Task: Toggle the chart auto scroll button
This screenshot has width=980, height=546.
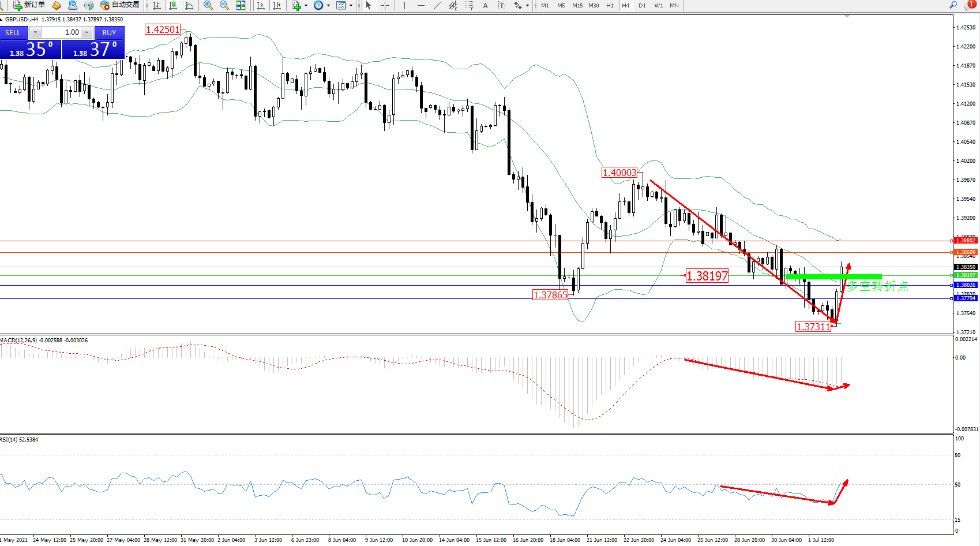Action: pyautogui.click(x=261, y=5)
